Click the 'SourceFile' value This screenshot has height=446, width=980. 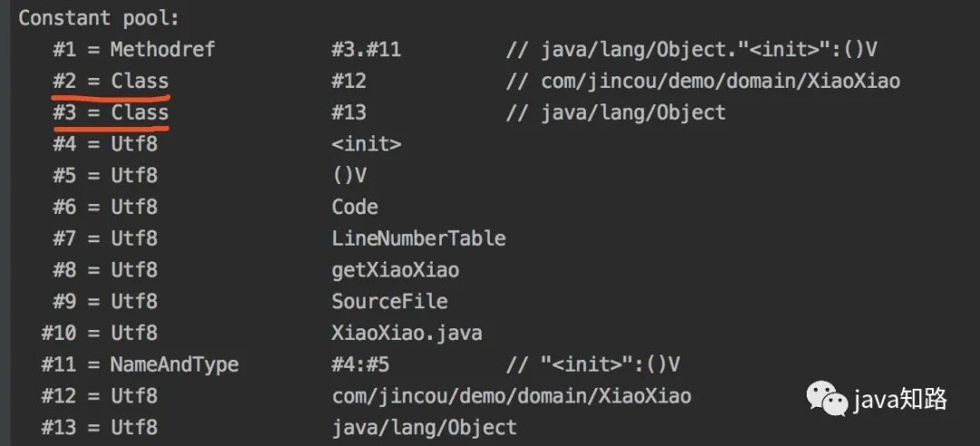pos(390,301)
